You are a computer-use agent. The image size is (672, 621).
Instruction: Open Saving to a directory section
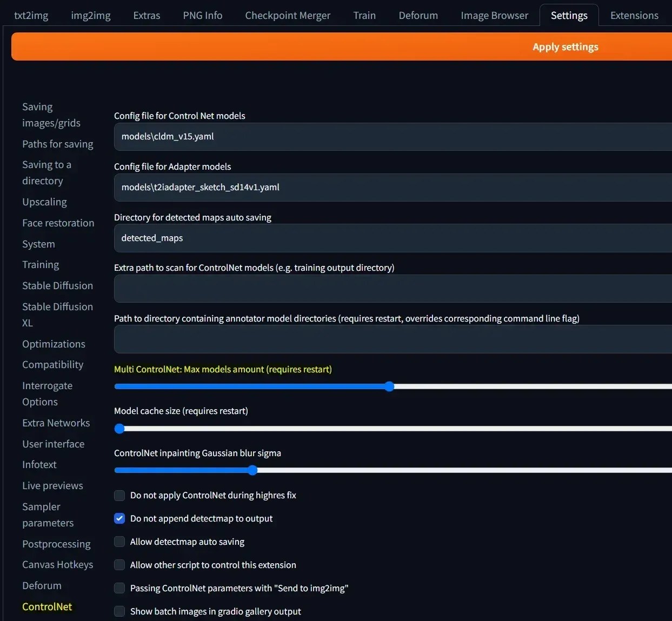[x=46, y=172]
